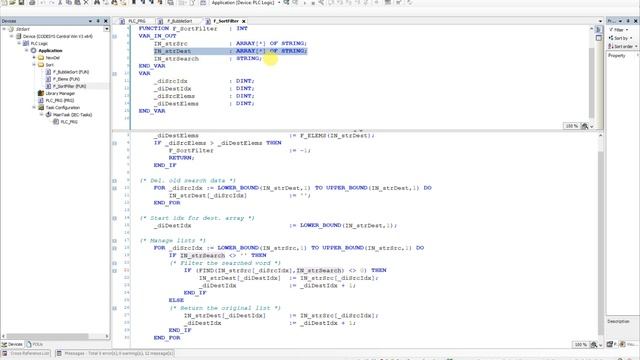
Task: Open Task Configuration node
Action: coord(62,108)
